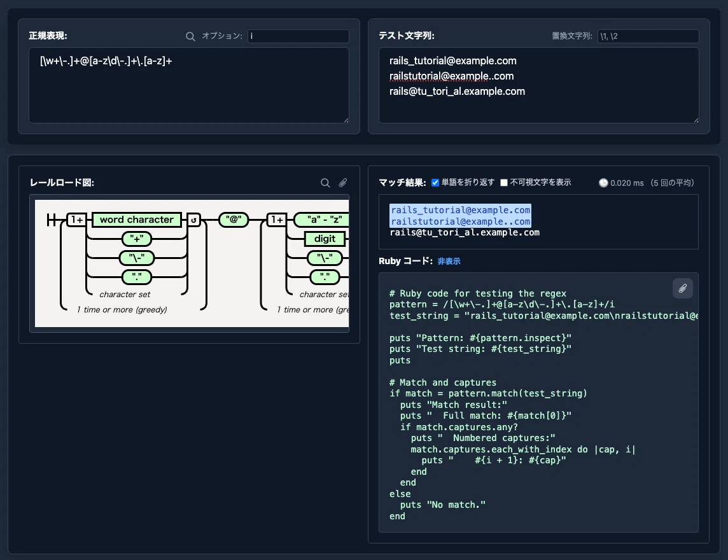728x560 pixels.
Task: Click the clock icon next to 0.020 ms
Action: 603,183
